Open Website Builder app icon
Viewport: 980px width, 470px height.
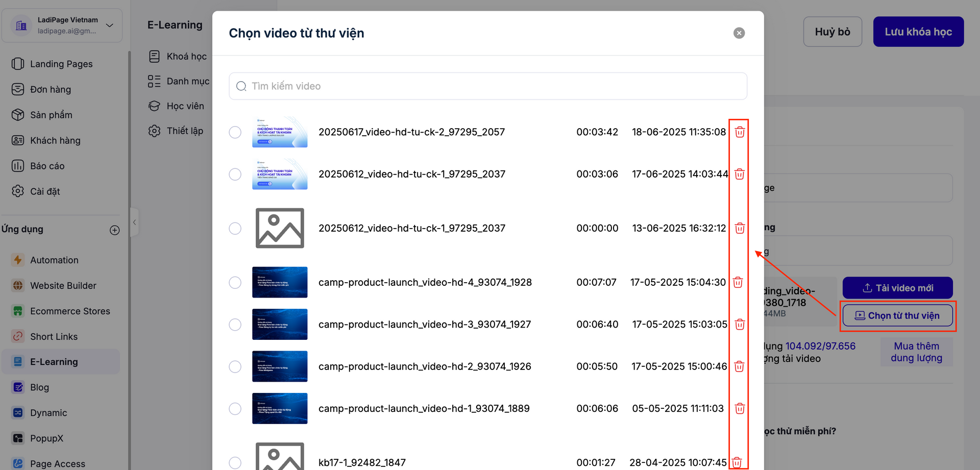click(x=18, y=286)
